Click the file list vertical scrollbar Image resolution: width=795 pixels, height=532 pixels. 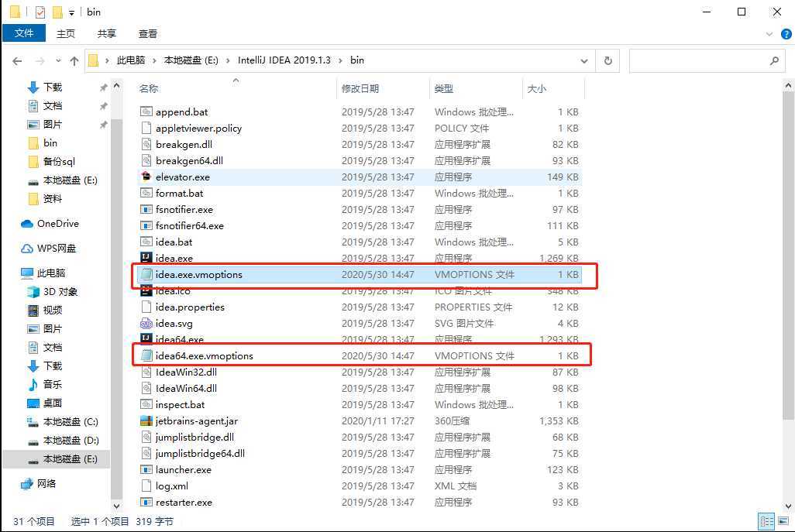(788, 256)
